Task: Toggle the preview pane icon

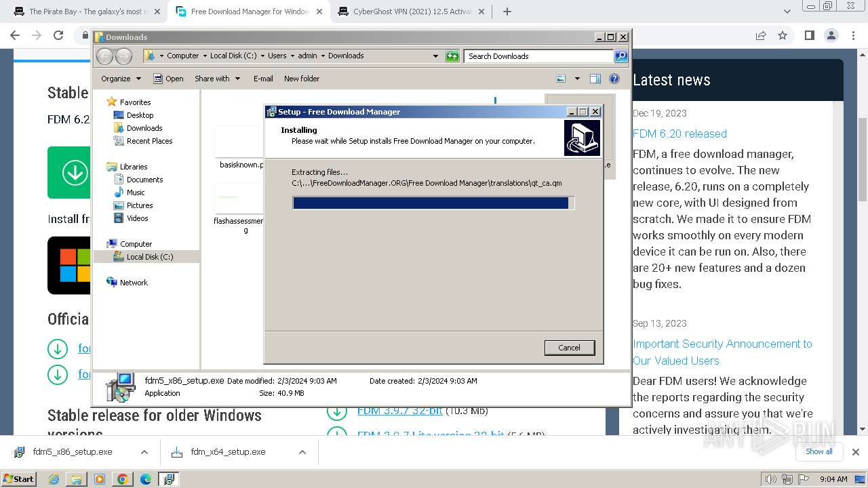Action: [595, 79]
